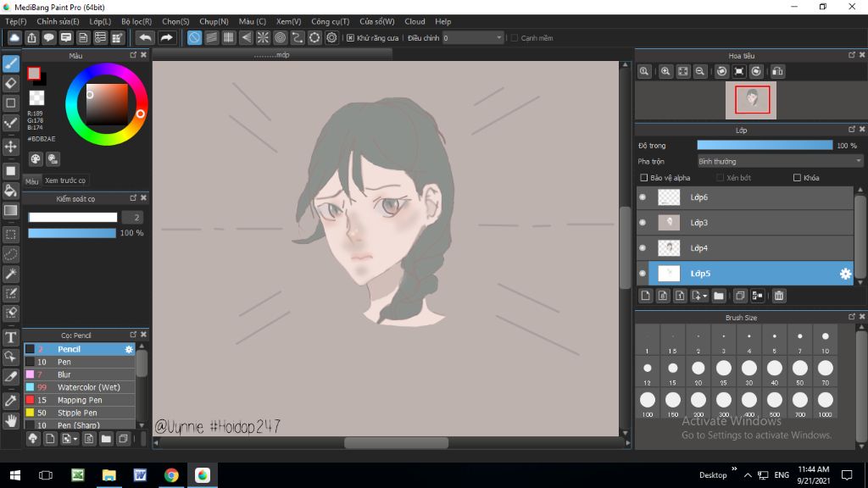Select the Text tool
The height and width of the screenshot is (488, 868).
coord(11,337)
